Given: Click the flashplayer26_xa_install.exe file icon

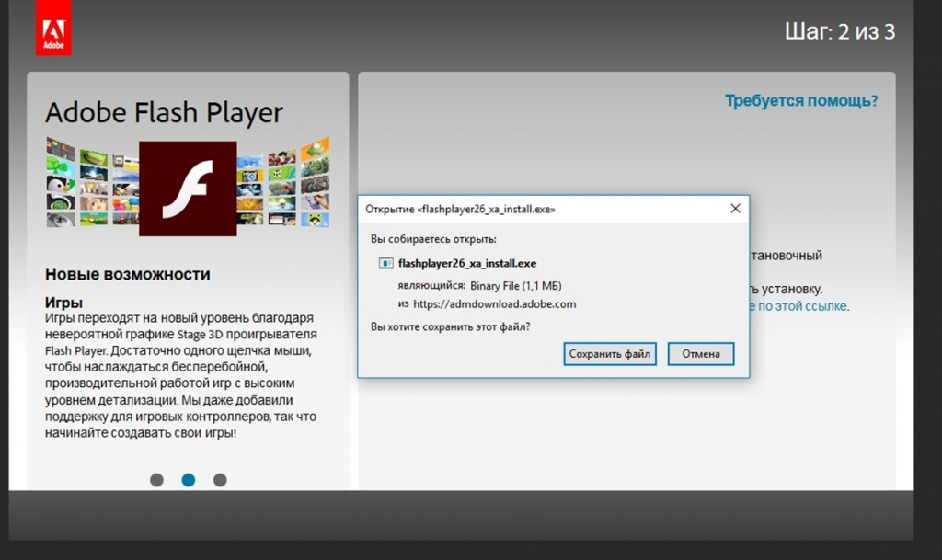Looking at the screenshot, I should 385,263.
